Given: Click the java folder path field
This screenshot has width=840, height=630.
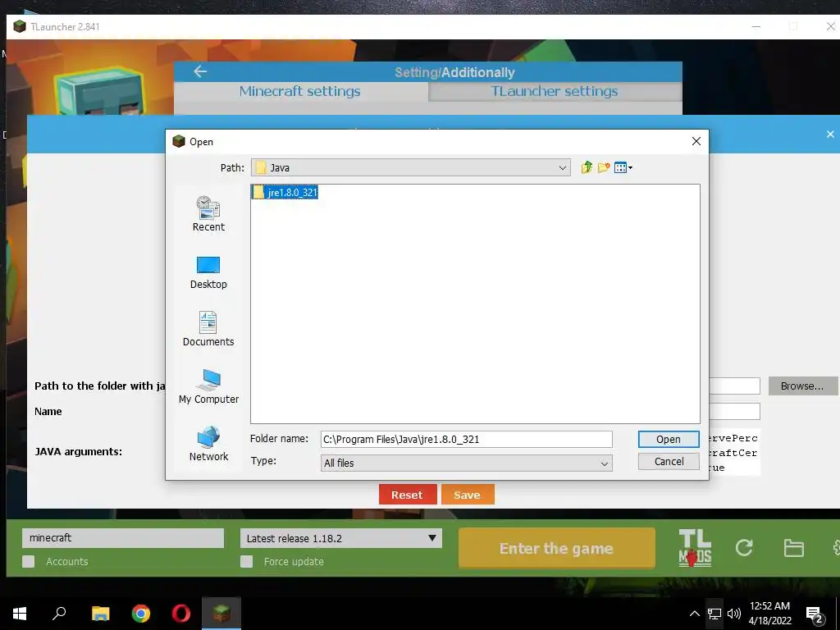Looking at the screenshot, I should tap(734, 386).
